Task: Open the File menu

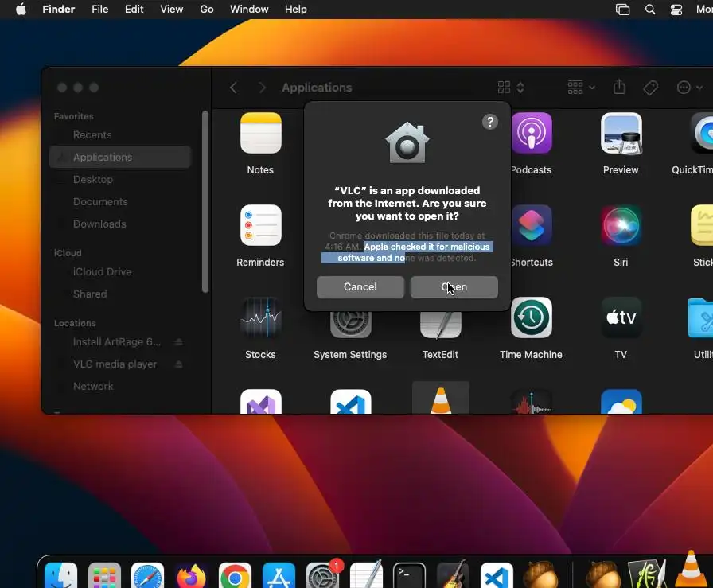Action: pyautogui.click(x=100, y=9)
